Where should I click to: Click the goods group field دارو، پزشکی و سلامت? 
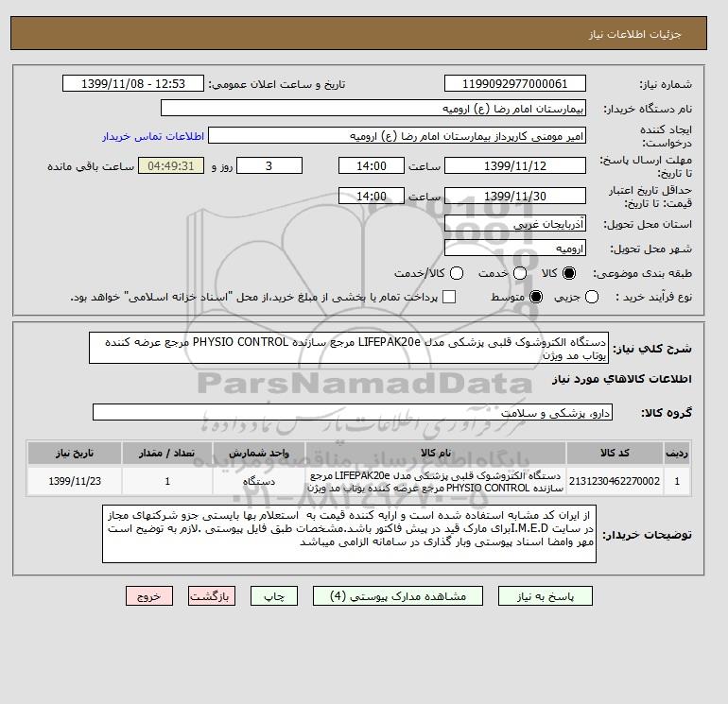353,413
